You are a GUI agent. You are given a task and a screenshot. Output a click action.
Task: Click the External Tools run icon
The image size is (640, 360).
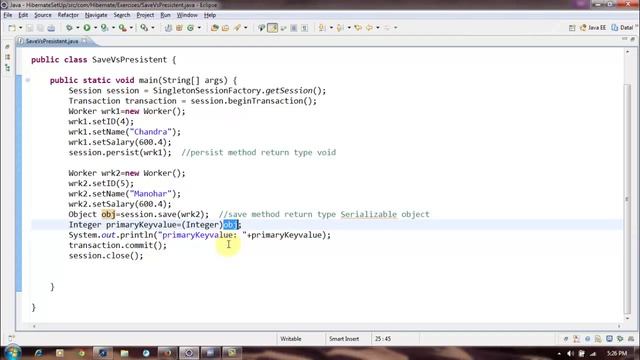122,28
